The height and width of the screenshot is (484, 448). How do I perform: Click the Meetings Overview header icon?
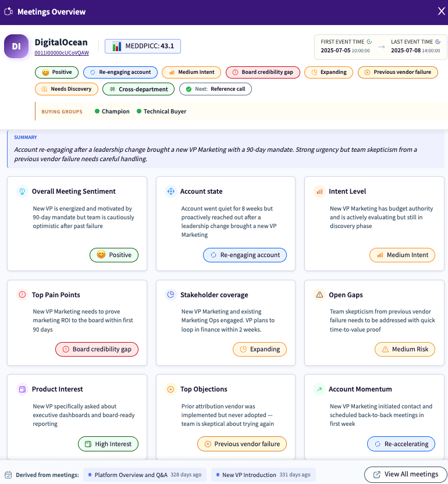(x=8, y=12)
